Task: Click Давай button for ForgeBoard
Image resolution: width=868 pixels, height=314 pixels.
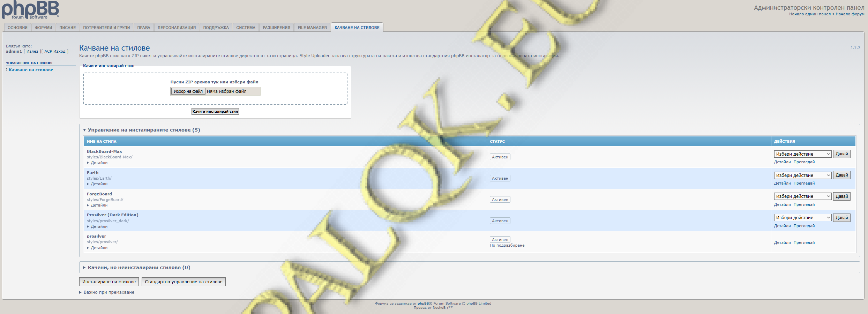Action: point(842,196)
